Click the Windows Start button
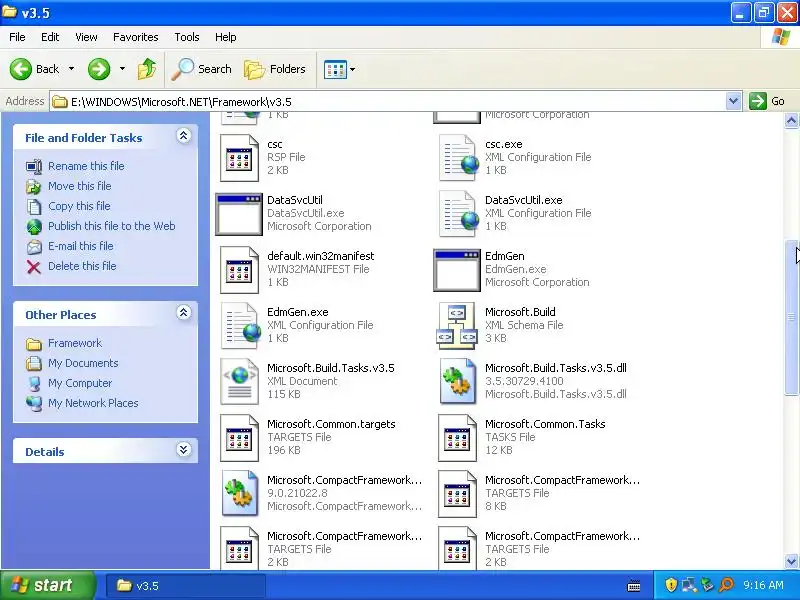800x600 pixels. [x=47, y=585]
